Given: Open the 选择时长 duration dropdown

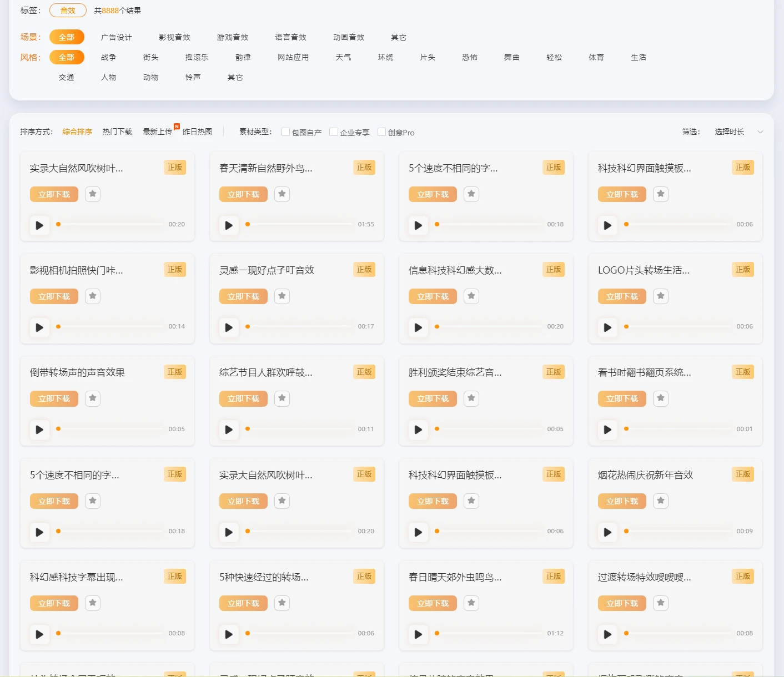Looking at the screenshot, I should coord(739,132).
